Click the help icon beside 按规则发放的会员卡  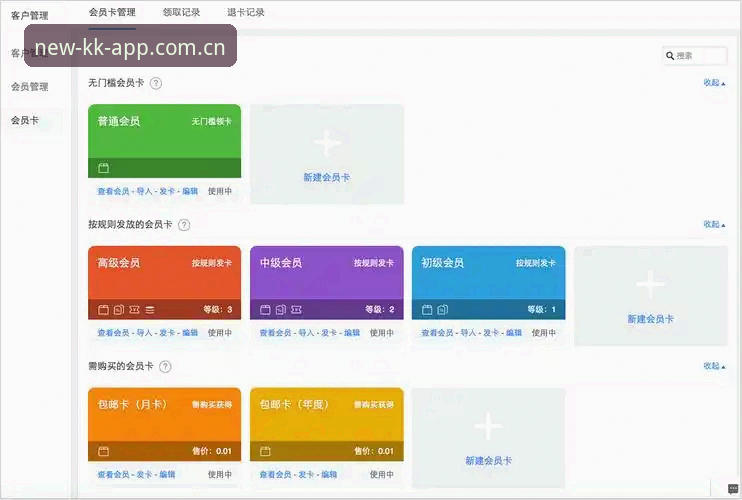184,225
